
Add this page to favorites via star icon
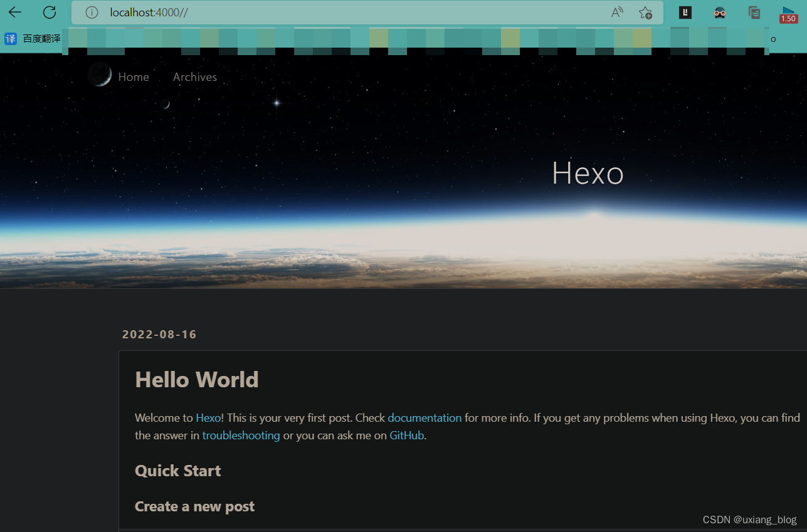pyautogui.click(x=645, y=13)
